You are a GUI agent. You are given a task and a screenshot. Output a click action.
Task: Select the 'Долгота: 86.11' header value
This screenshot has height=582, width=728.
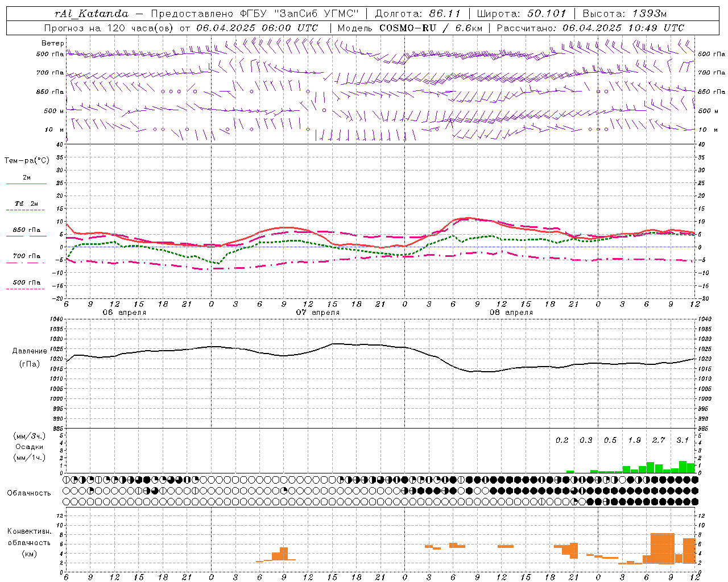(417, 14)
